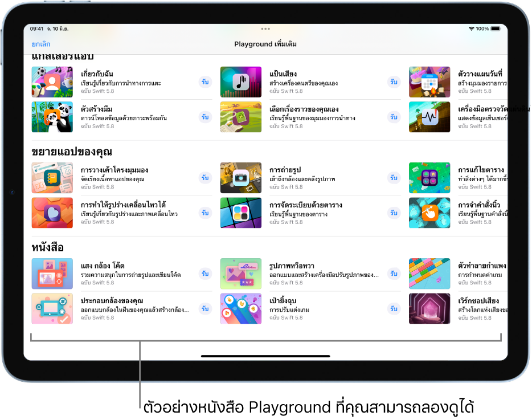
Task: Select the การวางเค้าโครงมุมมอง title
Action: pyautogui.click(x=114, y=170)
